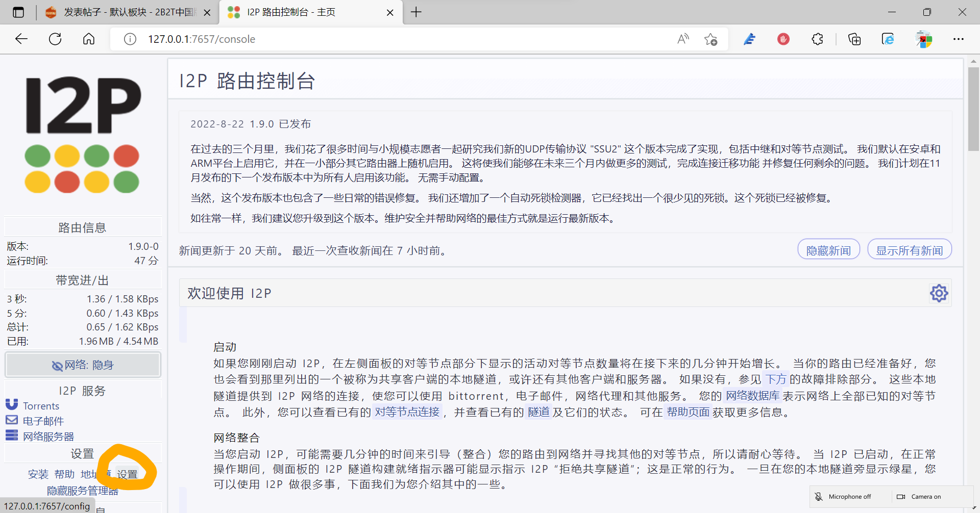Open the browser profile avatar
The width and height of the screenshot is (980, 513).
924,39
